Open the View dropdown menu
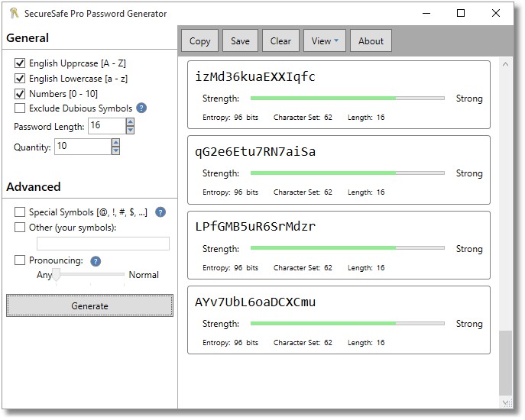This screenshot has height=420, width=525. 325,41
